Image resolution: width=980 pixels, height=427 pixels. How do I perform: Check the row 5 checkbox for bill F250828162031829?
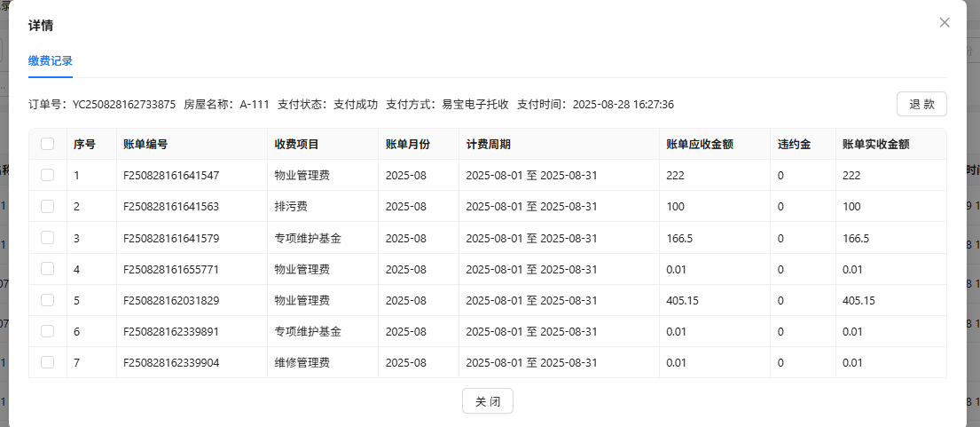(x=48, y=300)
